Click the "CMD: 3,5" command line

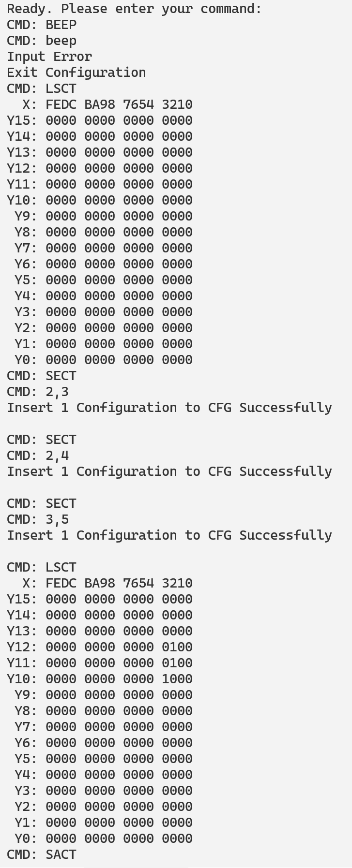click(38, 519)
